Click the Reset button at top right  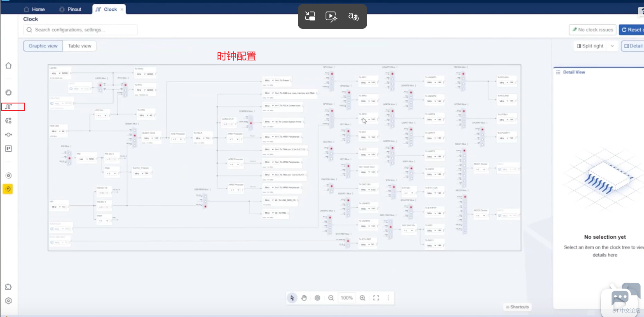point(632,30)
